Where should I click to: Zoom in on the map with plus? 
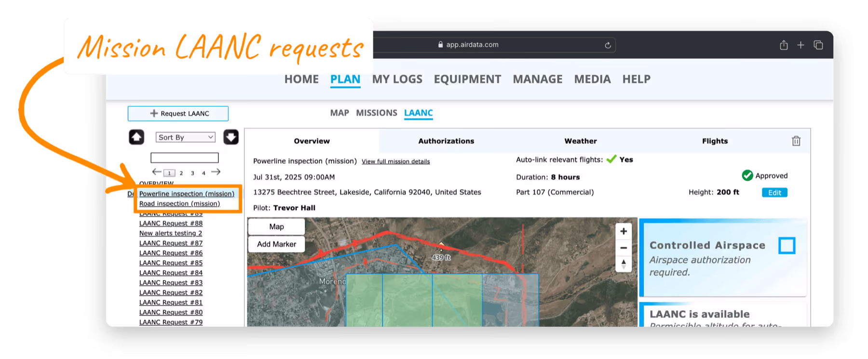point(624,231)
